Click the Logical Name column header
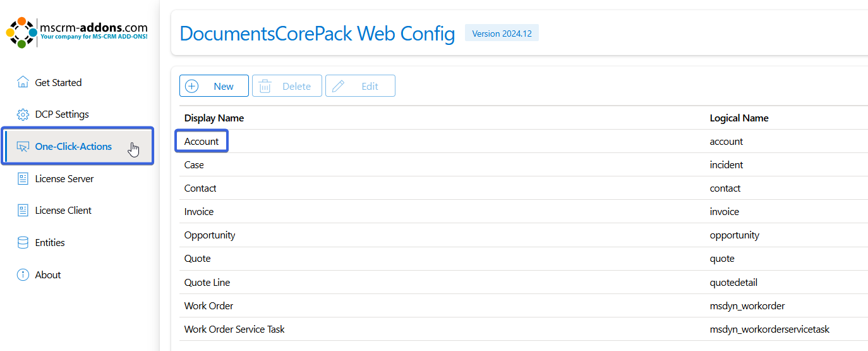The width and height of the screenshot is (868, 351). [x=739, y=118]
